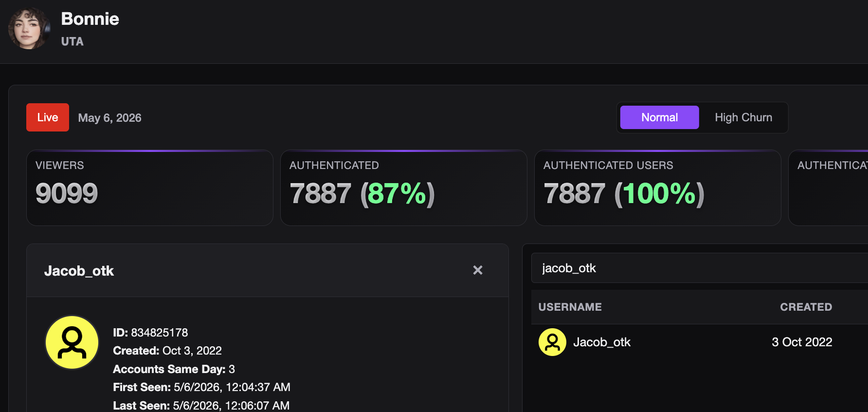
Task: Switch to High Churn mode
Action: point(743,117)
